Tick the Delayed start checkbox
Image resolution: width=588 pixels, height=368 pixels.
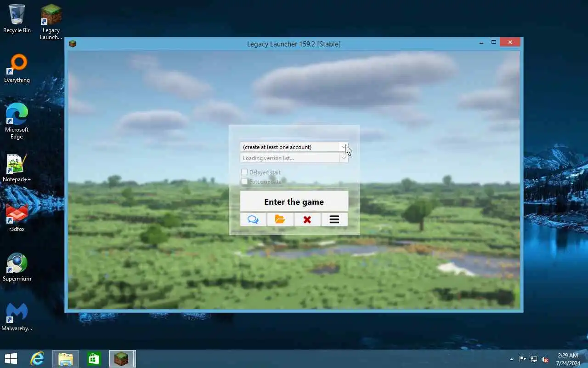(x=244, y=172)
